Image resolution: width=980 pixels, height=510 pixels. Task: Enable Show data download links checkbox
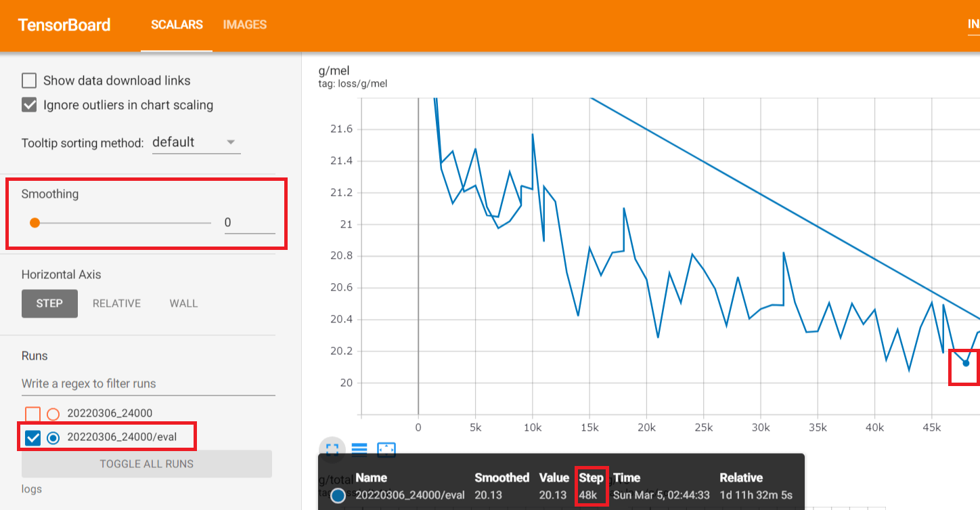29,81
